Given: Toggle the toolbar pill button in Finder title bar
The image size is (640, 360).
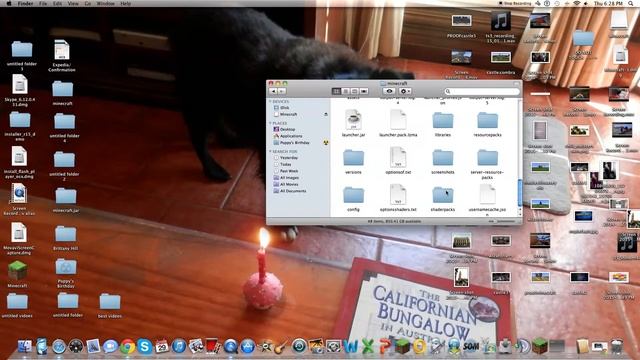Looking at the screenshot, I should pos(517,83).
